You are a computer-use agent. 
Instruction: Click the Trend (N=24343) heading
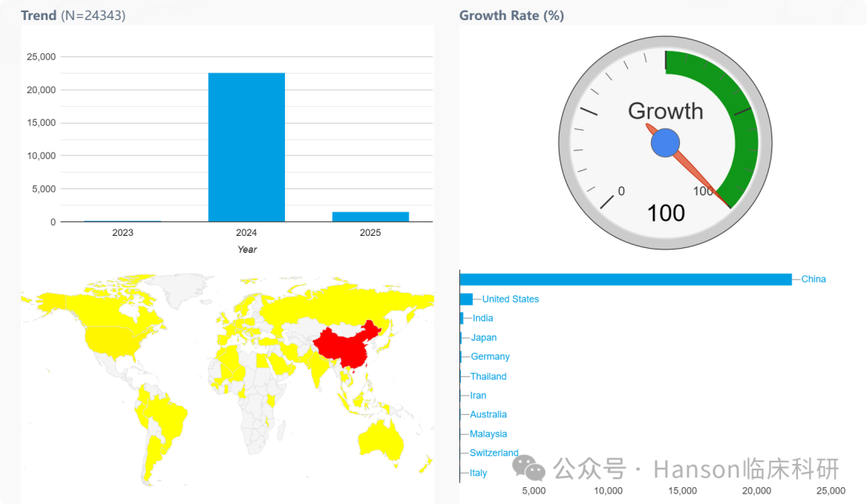tap(73, 15)
